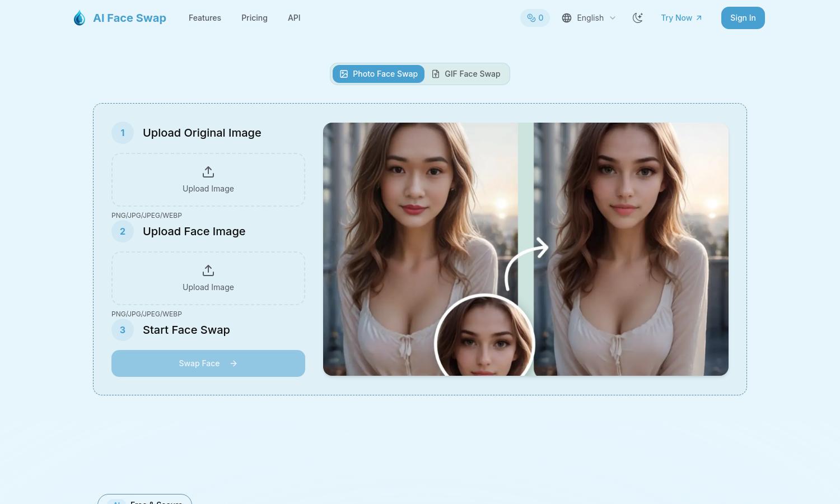840x504 pixels.
Task: Click the globe language icon
Action: tap(567, 18)
